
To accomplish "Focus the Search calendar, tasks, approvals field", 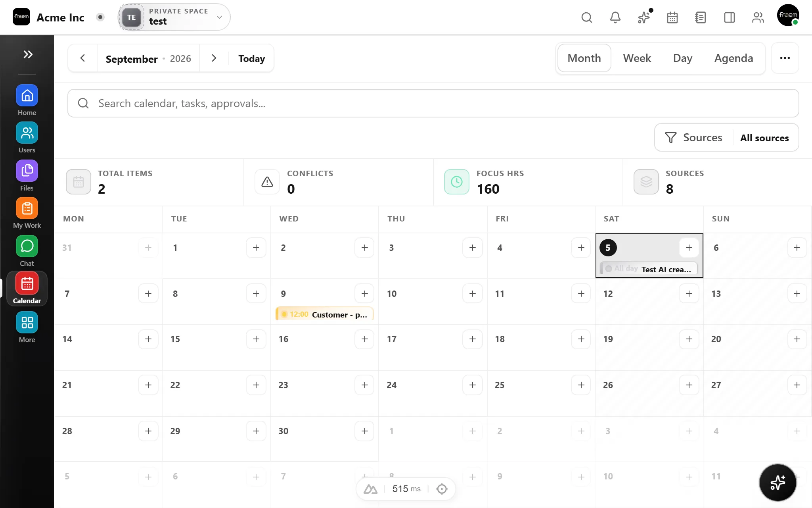I will tap(433, 103).
